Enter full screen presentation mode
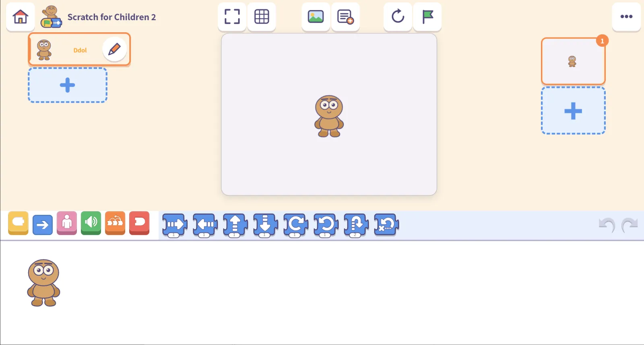 coord(232,17)
